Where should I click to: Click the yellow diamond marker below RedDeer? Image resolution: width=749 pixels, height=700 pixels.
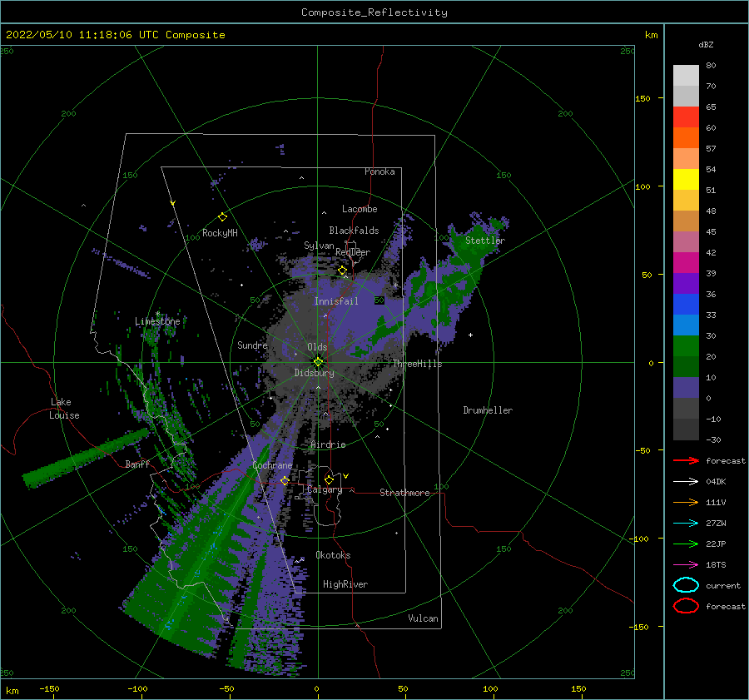[342, 271]
